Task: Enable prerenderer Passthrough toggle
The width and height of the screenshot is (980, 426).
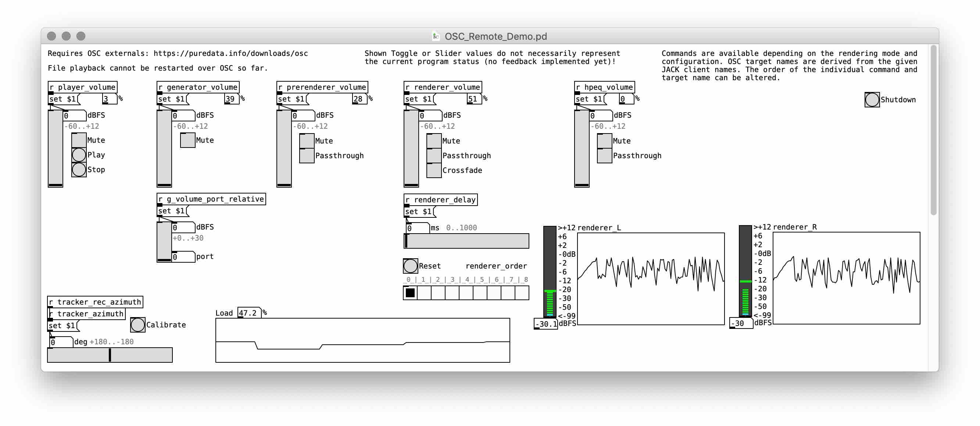Action: (307, 156)
